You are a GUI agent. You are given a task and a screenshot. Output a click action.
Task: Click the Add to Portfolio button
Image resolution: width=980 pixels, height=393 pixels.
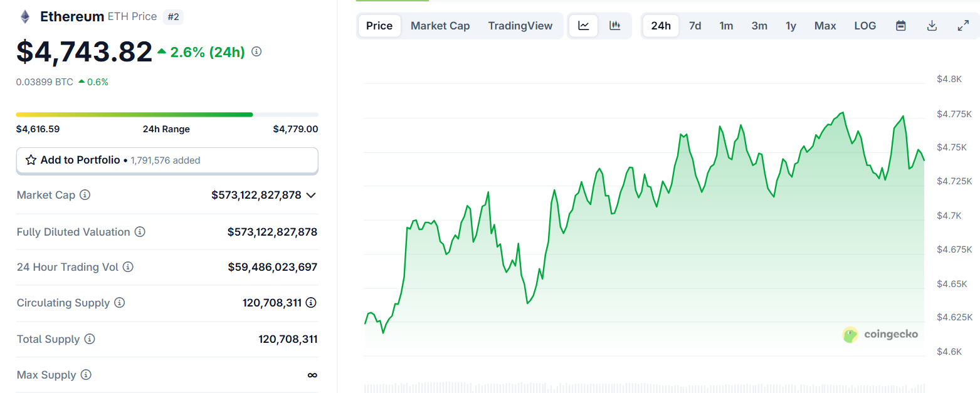167,160
